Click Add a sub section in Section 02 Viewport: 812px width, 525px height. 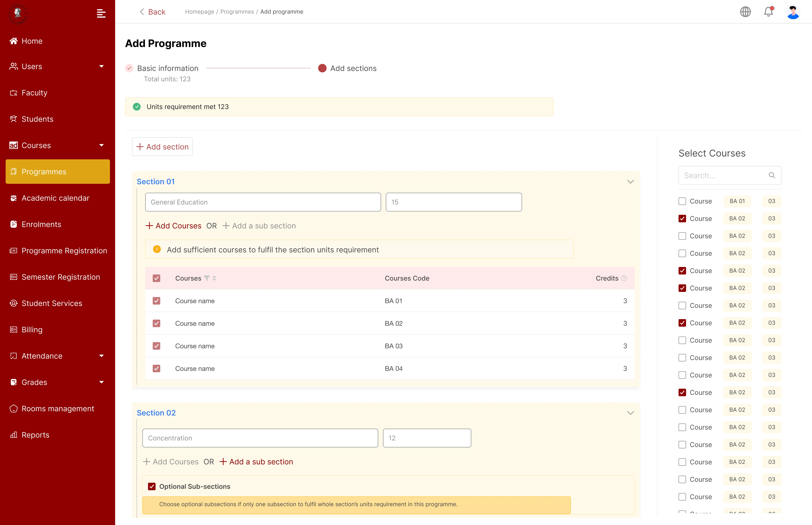[256, 462]
